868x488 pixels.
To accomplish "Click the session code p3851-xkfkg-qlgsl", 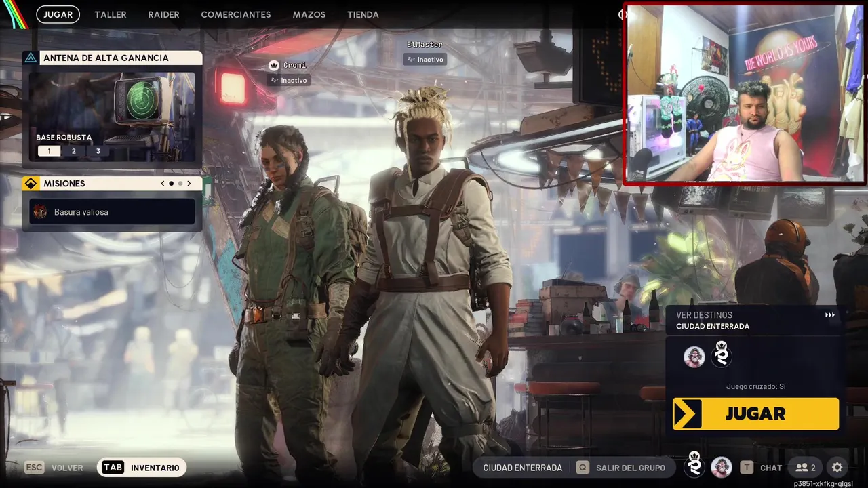I will pyautogui.click(x=823, y=483).
